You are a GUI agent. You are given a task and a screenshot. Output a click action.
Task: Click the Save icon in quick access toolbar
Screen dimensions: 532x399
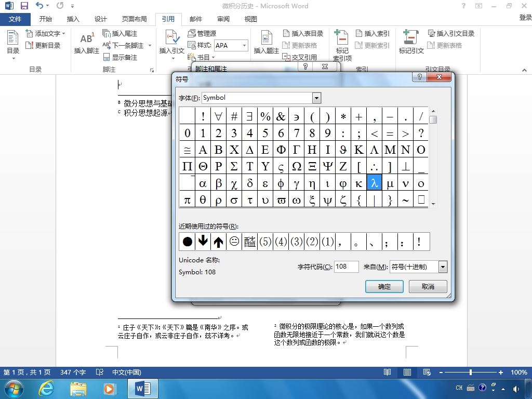pos(24,5)
